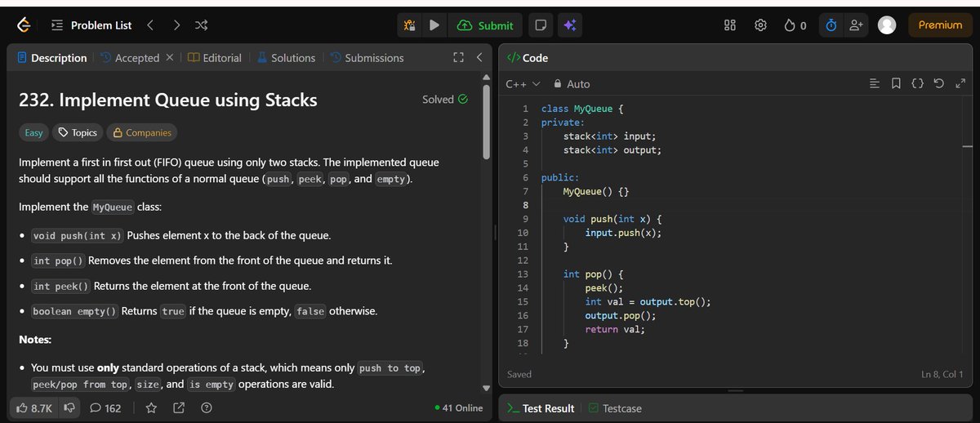The image size is (980, 423).
Task: Start the timer stopwatch icon
Action: point(831,25)
